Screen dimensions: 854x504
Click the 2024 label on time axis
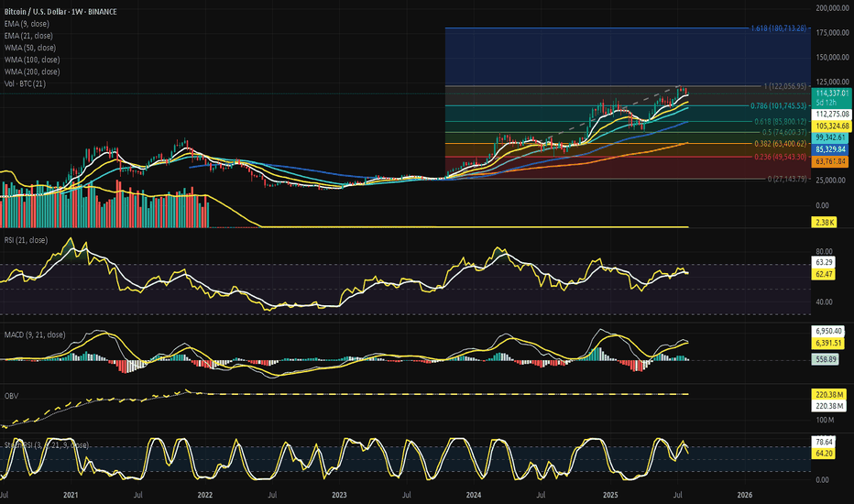(x=474, y=495)
